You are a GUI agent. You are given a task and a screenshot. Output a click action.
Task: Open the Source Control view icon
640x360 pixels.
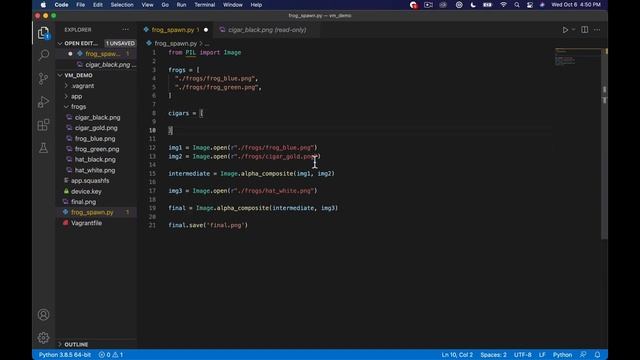point(43,78)
